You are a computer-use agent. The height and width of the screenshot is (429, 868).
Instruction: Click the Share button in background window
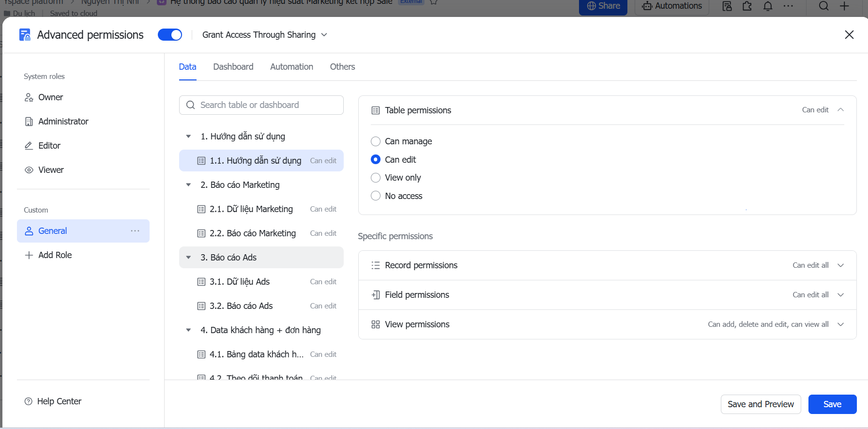pos(603,6)
